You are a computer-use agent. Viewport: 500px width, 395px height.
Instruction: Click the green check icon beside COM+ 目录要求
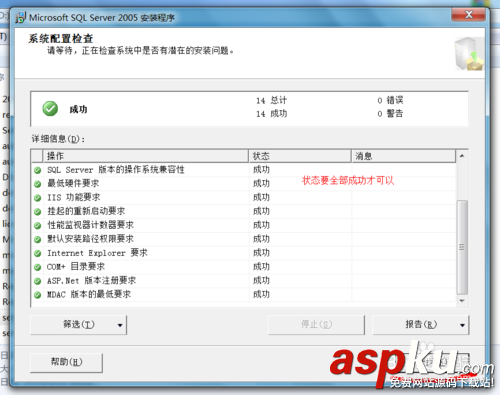point(37,267)
